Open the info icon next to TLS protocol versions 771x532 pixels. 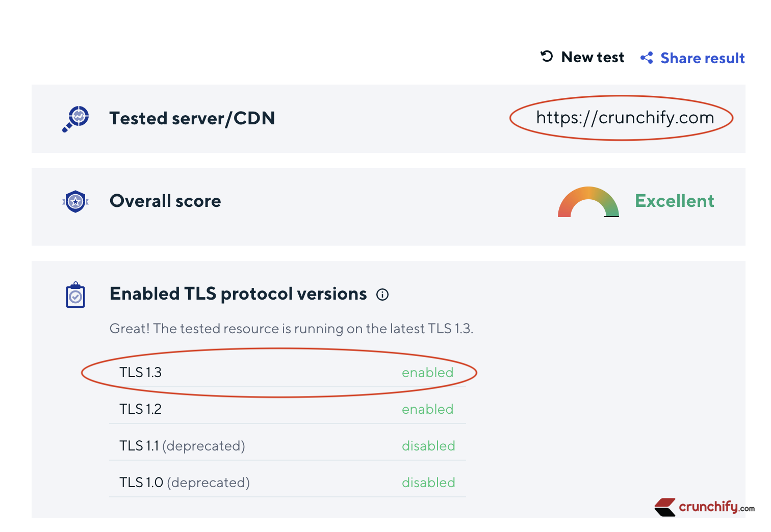[382, 295]
